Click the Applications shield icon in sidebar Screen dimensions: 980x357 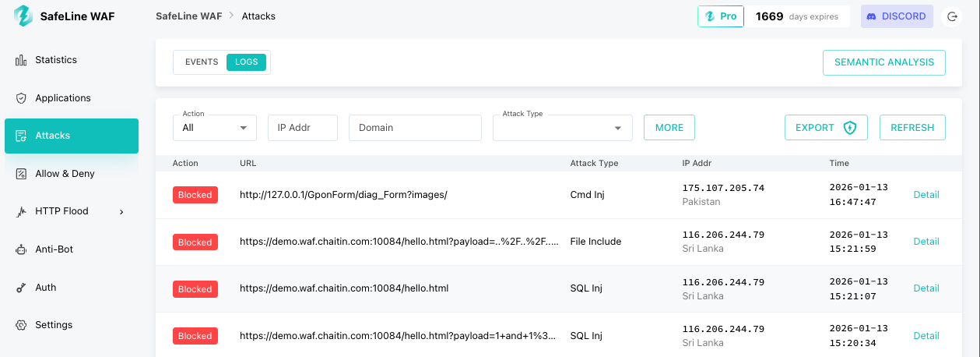point(21,98)
